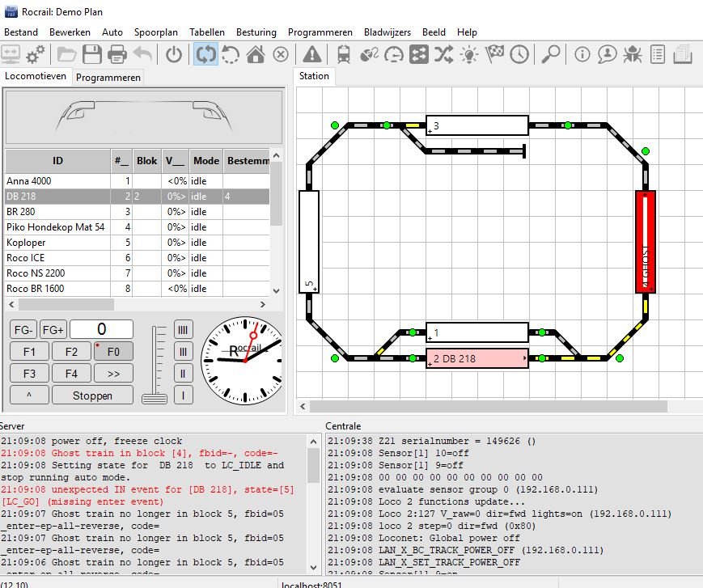The width and height of the screenshot is (703, 588).
Task: Select locomotive Anna 4000 row
Action: (138, 181)
